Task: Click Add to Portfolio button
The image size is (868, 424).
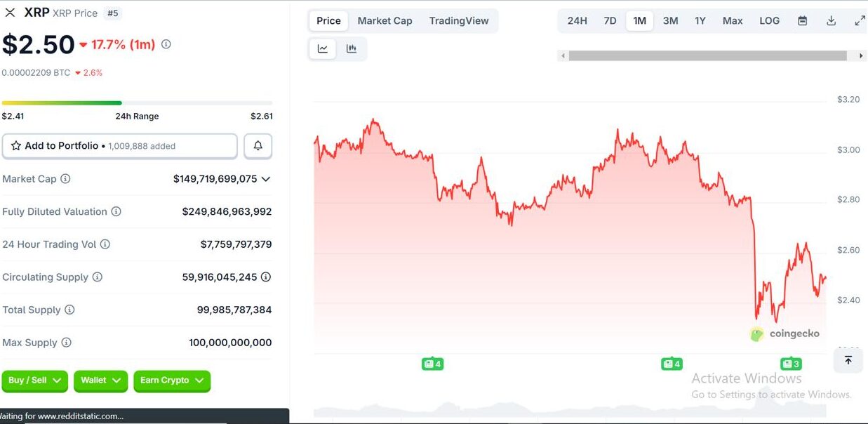Action: (x=119, y=146)
